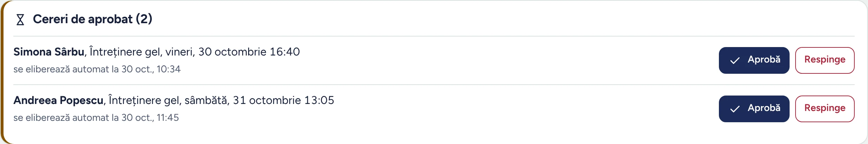Screen dimensions: 868x144
Task: Click the hourglass pending-requests icon
Action: point(20,19)
